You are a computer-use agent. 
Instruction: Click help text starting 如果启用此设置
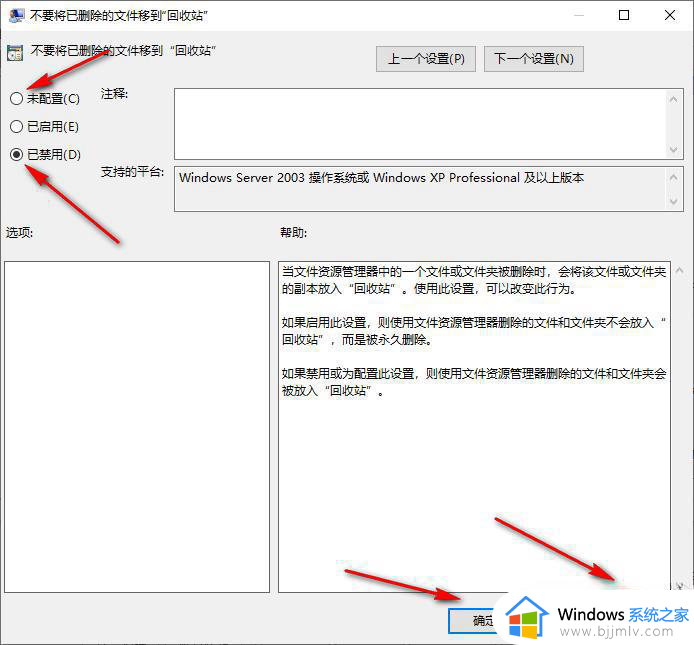474,331
